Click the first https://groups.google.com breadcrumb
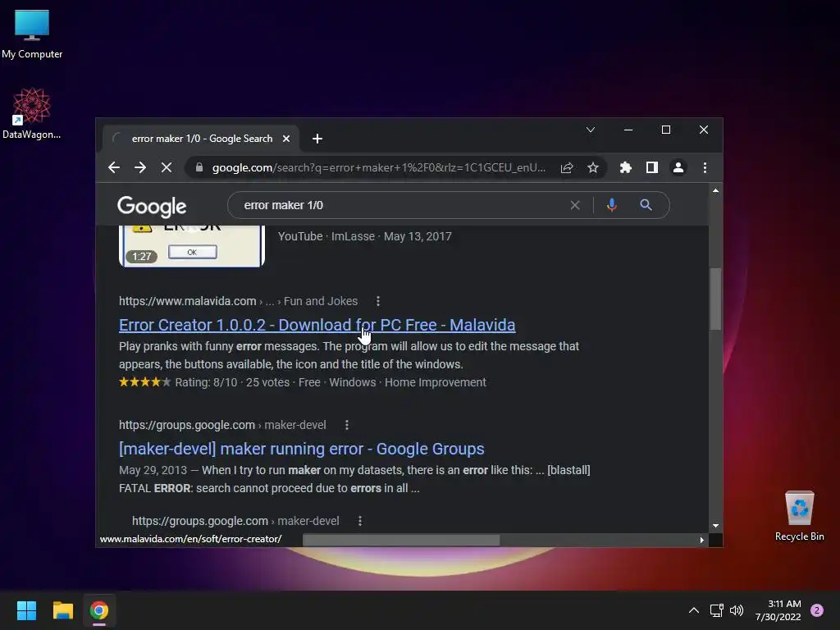Image resolution: width=840 pixels, height=630 pixels. [x=187, y=425]
